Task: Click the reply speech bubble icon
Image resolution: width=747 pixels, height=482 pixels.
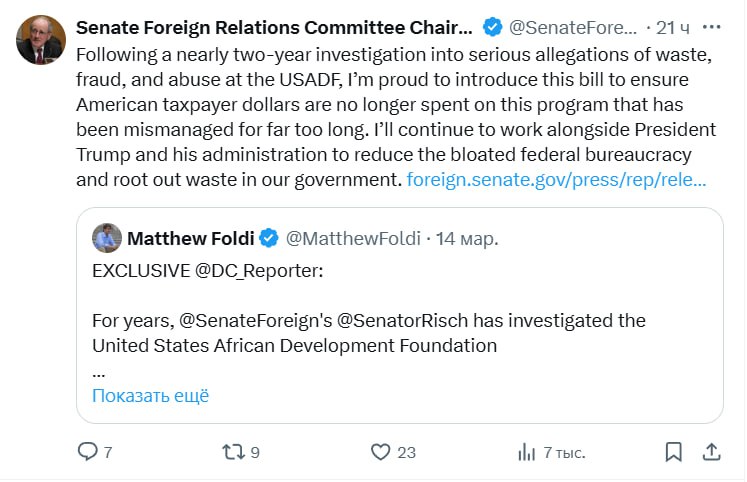Action: [88, 452]
